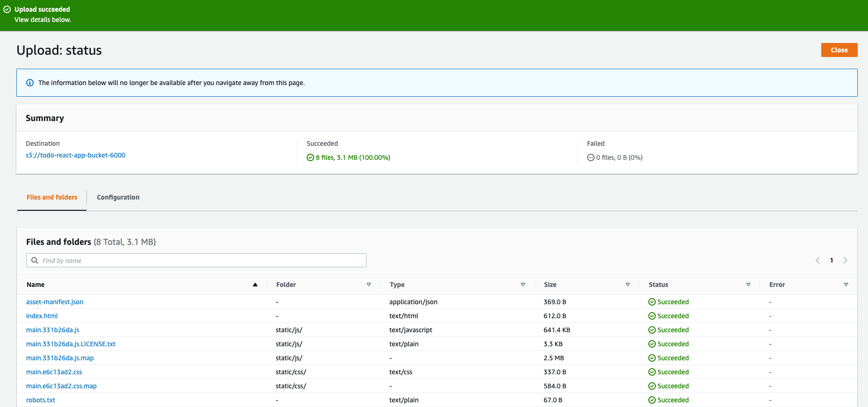This screenshot has width=868, height=407.
Task: Click the success icon in the main.e6c13ad2.css.map row
Action: 652,386
